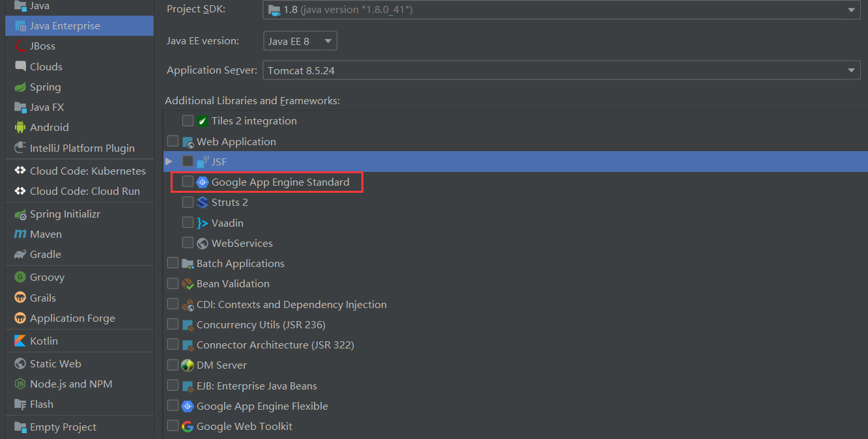868x439 pixels.
Task: Select Application Forge project type
Action: point(72,319)
